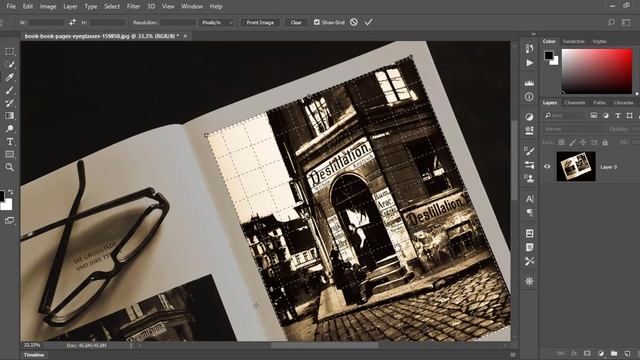Screen dimensions: 640x360
Task: Open the search icon in options bar
Action: (611, 22)
